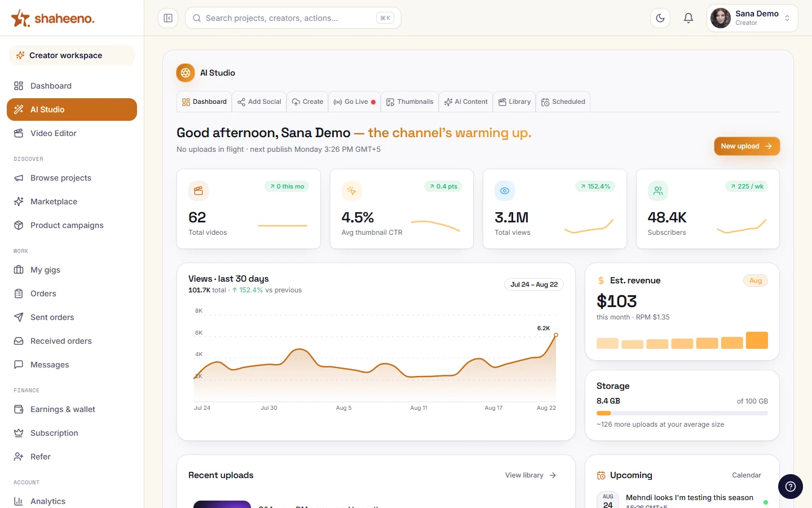Select AI Studio sidebar item
This screenshot has width=812, height=508.
[x=72, y=110]
